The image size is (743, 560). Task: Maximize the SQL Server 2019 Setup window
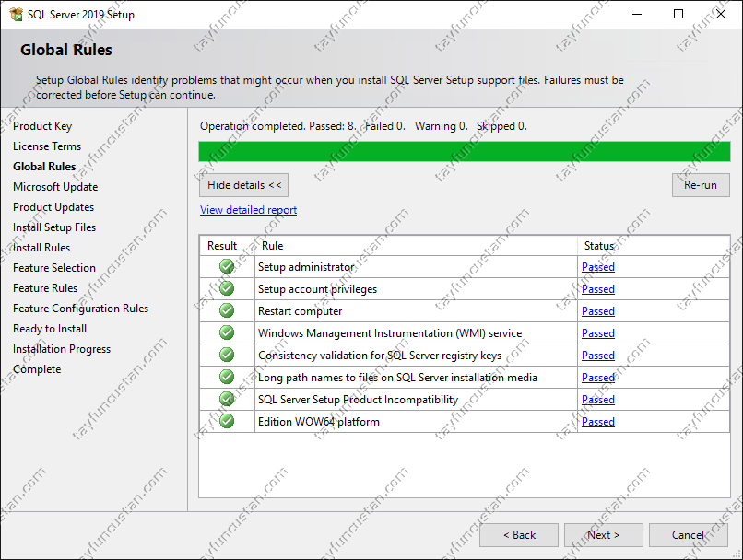pos(678,14)
